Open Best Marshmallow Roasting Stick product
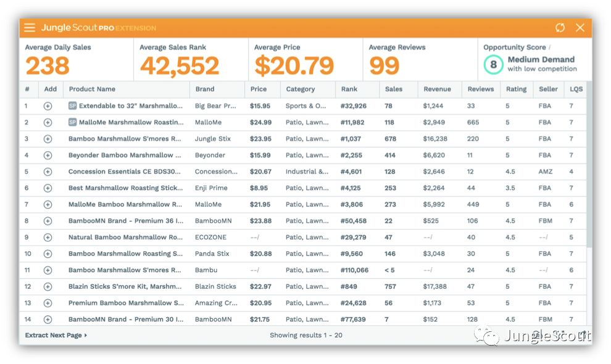This screenshot has height=364, width=611. tap(125, 188)
